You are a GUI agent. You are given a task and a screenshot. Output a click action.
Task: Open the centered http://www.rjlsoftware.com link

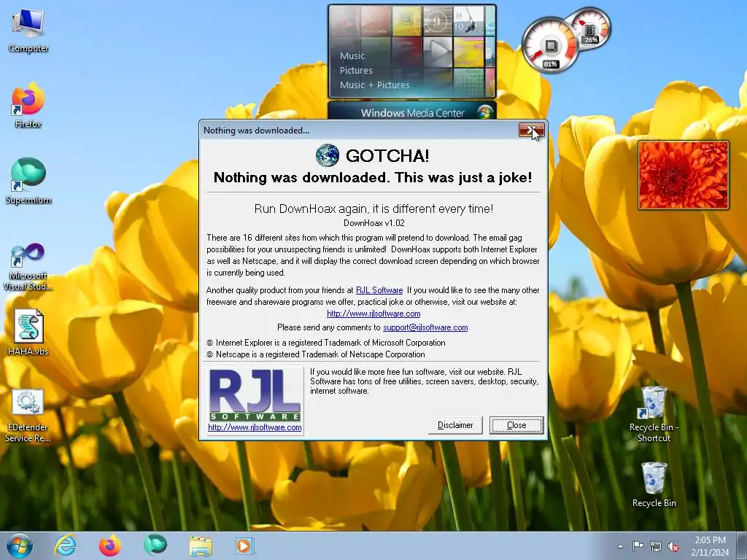click(373, 314)
